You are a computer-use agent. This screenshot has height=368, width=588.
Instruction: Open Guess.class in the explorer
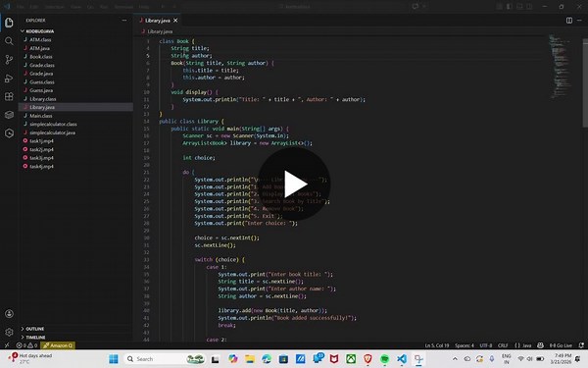coord(41,81)
